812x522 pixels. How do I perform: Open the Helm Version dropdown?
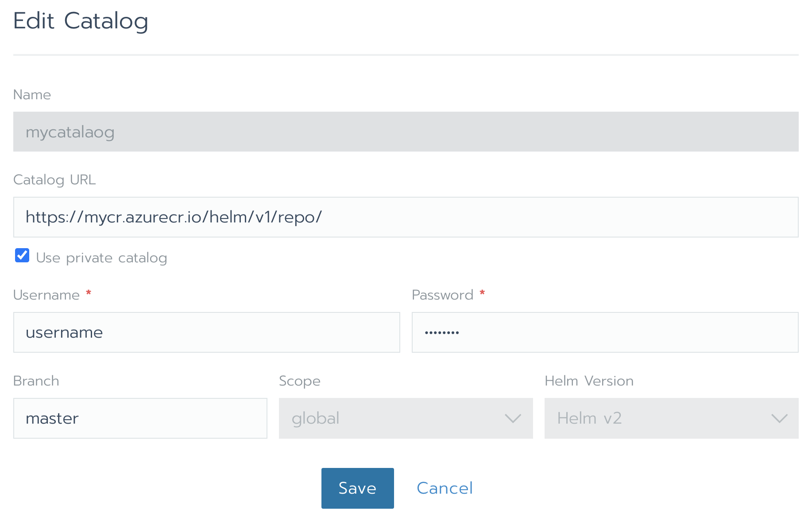pyautogui.click(x=671, y=418)
